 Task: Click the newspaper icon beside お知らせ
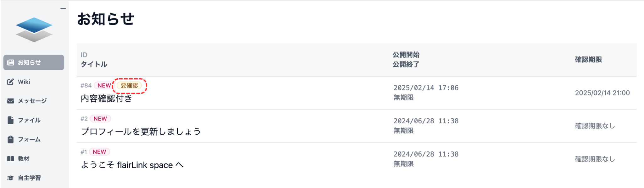(x=11, y=62)
